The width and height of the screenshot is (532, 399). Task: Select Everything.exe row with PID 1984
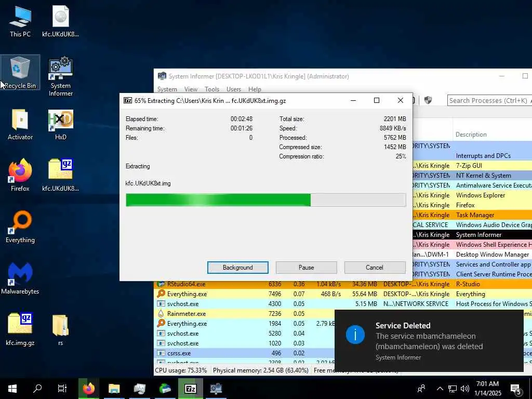click(245, 323)
